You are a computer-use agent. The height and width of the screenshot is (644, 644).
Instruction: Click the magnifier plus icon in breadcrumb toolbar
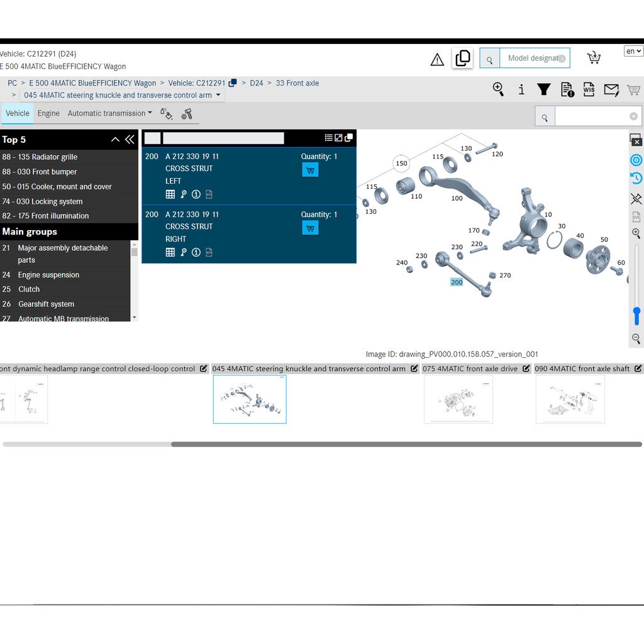pos(498,89)
